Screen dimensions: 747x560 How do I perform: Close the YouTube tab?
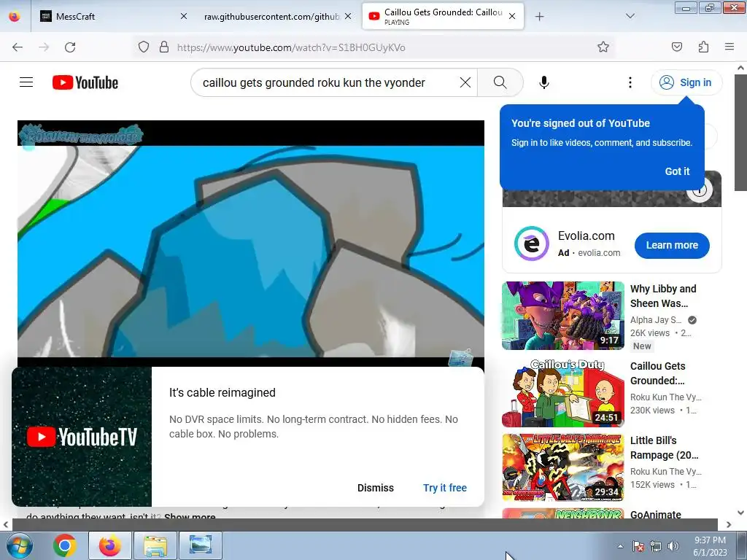(511, 16)
